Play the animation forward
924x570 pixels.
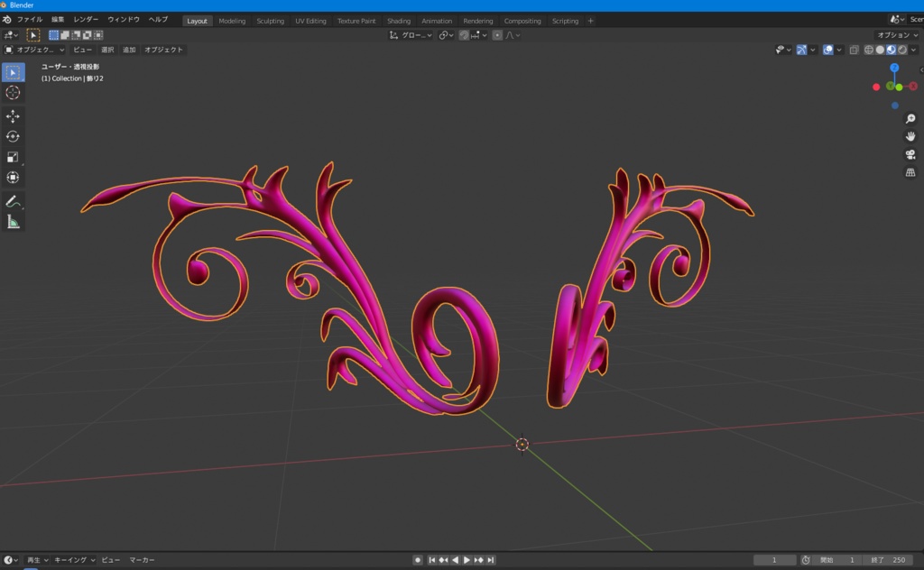tap(467, 560)
